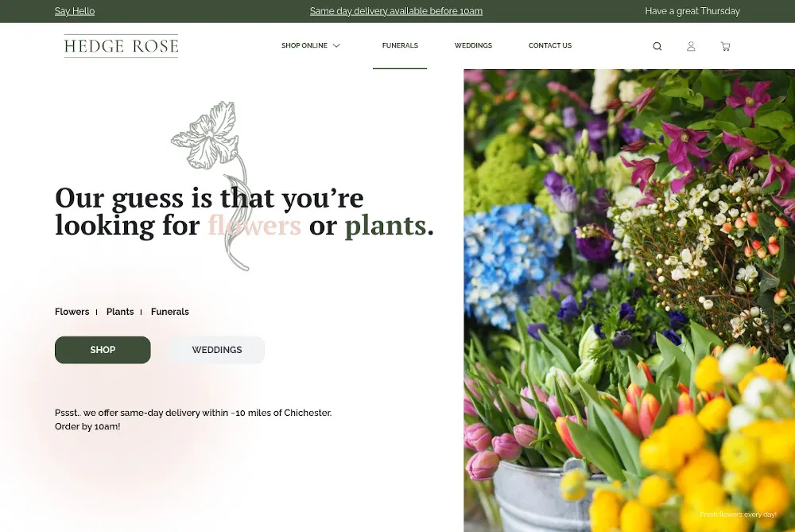Click the green SHOP button
The image size is (795, 532).
(x=103, y=350)
